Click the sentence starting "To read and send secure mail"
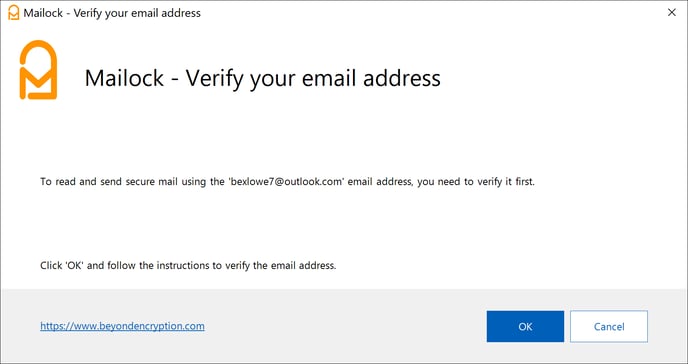The width and height of the screenshot is (688, 364). (287, 182)
